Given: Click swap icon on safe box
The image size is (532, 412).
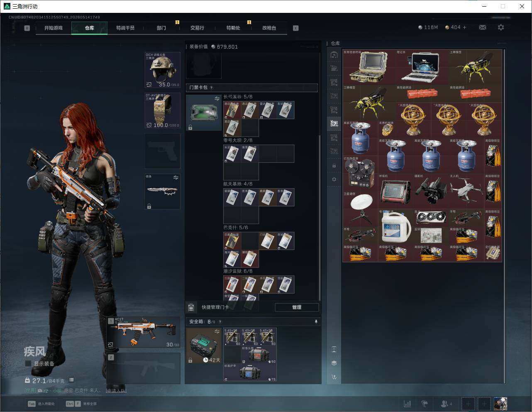Looking at the screenshot, I should [x=217, y=331].
